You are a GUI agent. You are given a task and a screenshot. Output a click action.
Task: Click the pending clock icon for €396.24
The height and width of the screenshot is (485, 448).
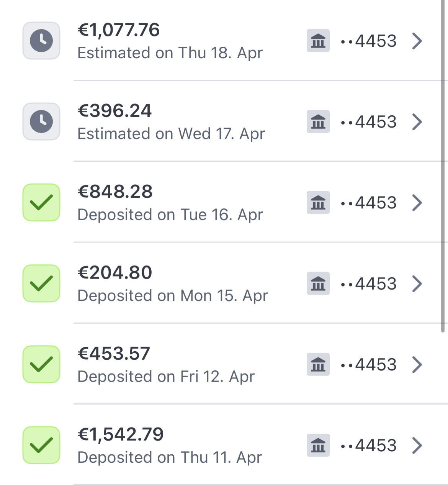pos(41,121)
